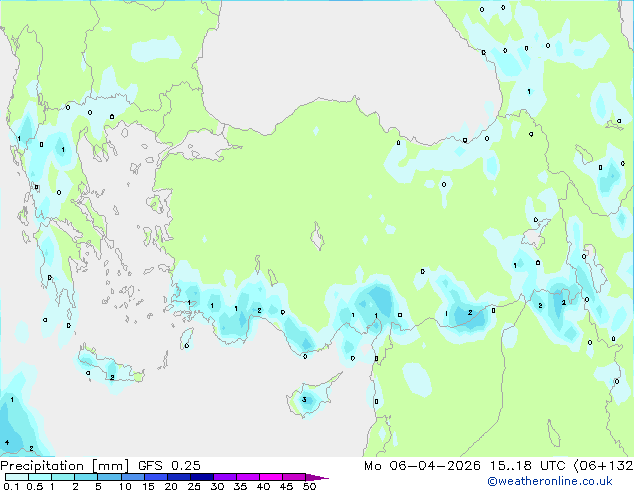Click the above-50 mm legend arrow tip
Viewport: 634px width, 490px height.
pos(317,477)
